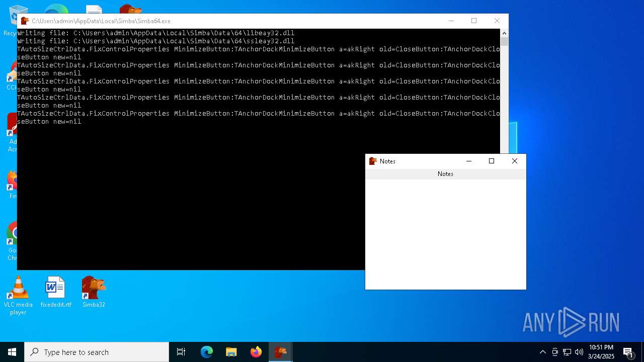Select the Simba taskbar button
The image size is (644, 362).
coord(280,352)
